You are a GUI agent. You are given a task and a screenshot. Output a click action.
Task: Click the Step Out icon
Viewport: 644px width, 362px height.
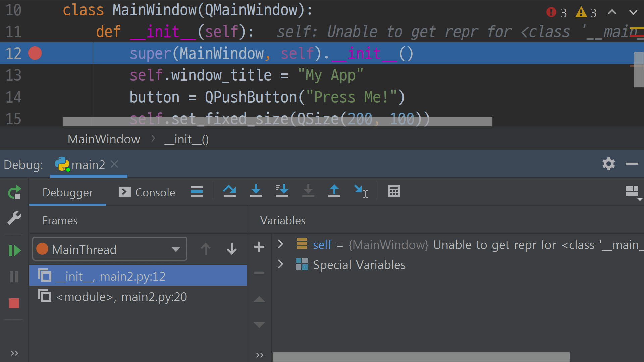[334, 191]
